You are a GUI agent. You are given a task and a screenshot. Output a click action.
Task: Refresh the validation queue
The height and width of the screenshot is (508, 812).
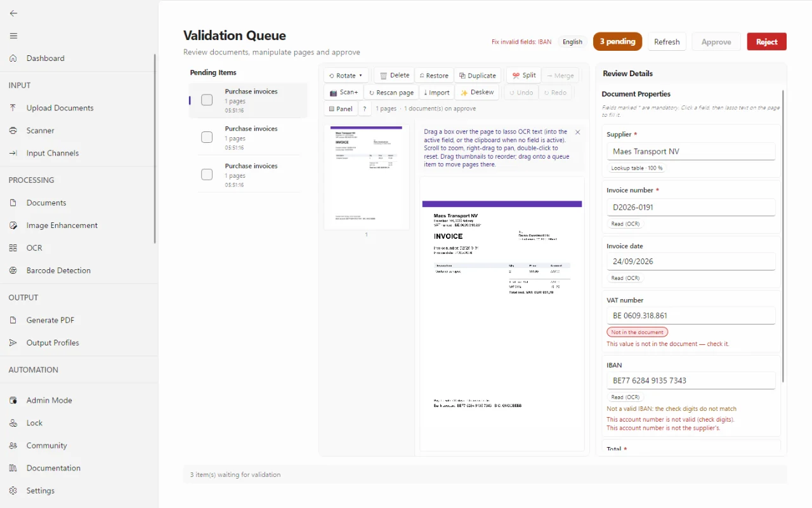pos(667,42)
